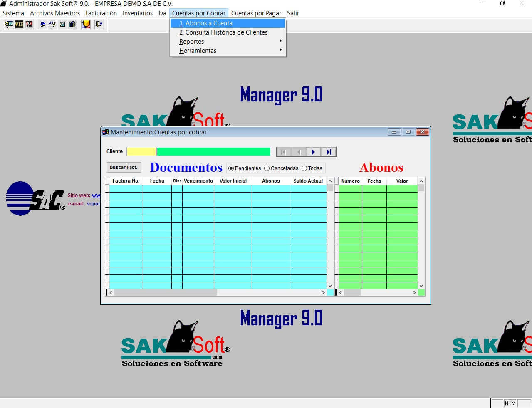Viewport: 532px width, 408px height.
Task: Click the Buscar Fact. button
Action: click(x=124, y=167)
